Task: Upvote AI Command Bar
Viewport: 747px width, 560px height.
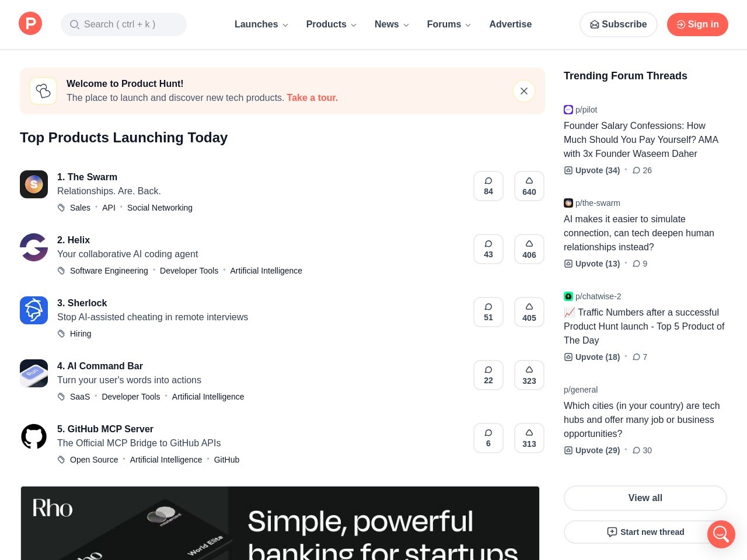Action: (529, 374)
